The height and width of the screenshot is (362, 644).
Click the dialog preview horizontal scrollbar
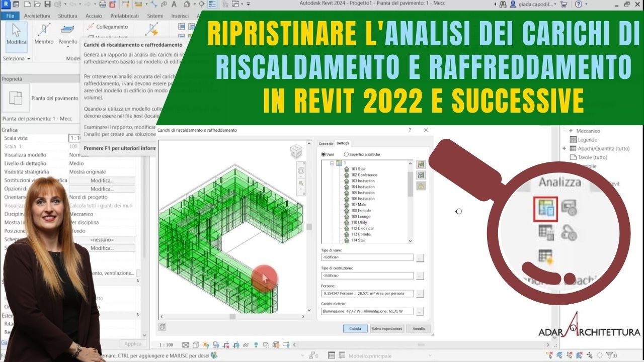tap(231, 317)
